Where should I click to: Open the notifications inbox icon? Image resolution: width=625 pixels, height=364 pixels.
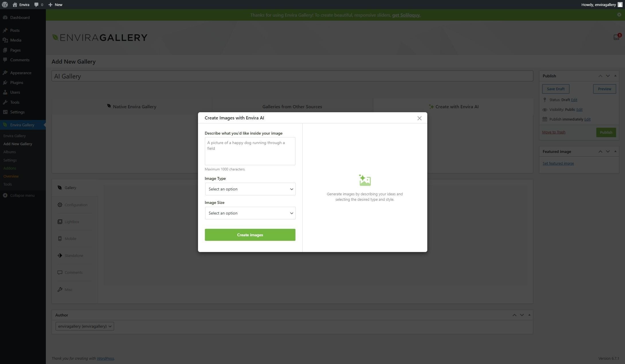[616, 37]
